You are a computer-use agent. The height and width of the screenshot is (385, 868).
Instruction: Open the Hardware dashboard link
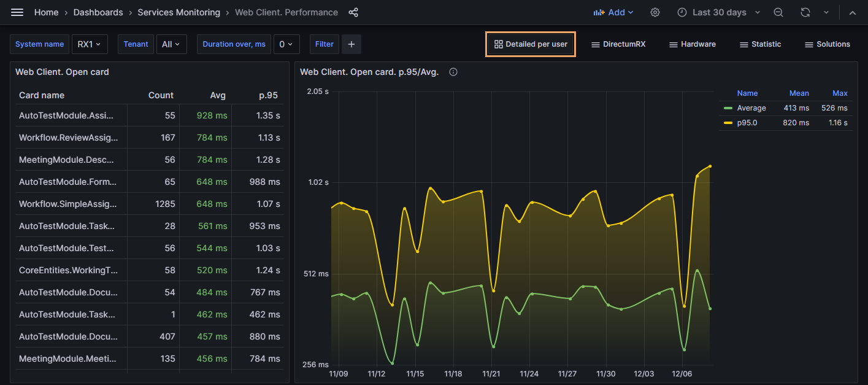(x=692, y=44)
